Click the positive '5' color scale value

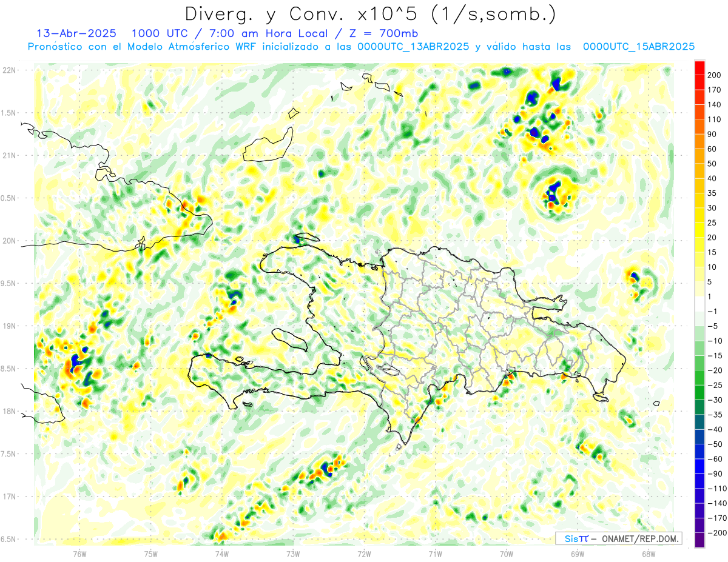[710, 282]
